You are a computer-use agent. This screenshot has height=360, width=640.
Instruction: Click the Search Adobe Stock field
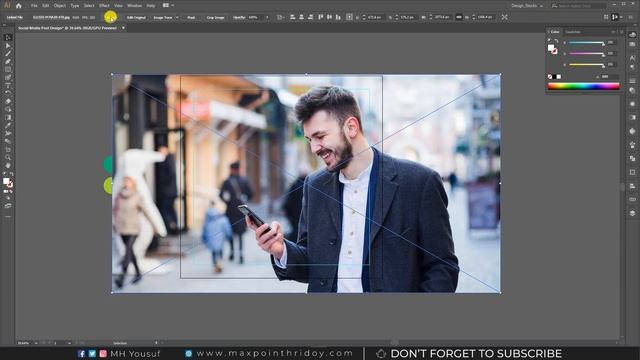[578, 6]
